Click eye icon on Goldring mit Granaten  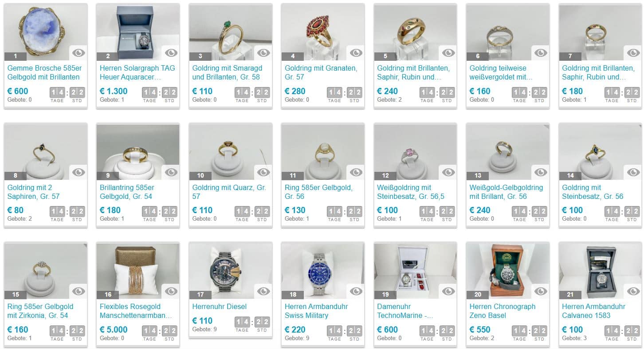pos(356,53)
